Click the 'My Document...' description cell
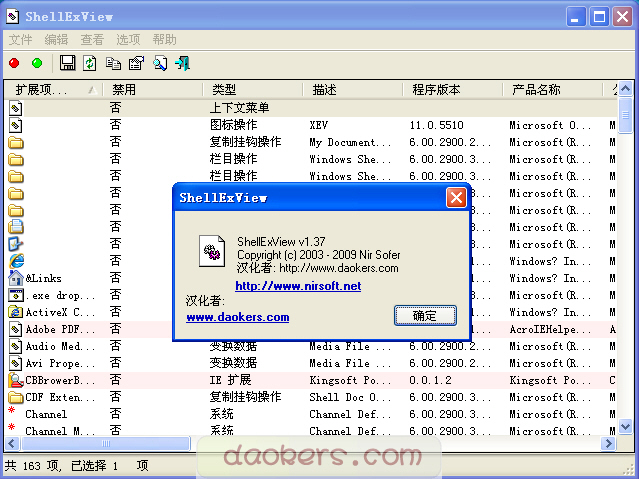The height and width of the screenshot is (479, 639). (x=350, y=142)
